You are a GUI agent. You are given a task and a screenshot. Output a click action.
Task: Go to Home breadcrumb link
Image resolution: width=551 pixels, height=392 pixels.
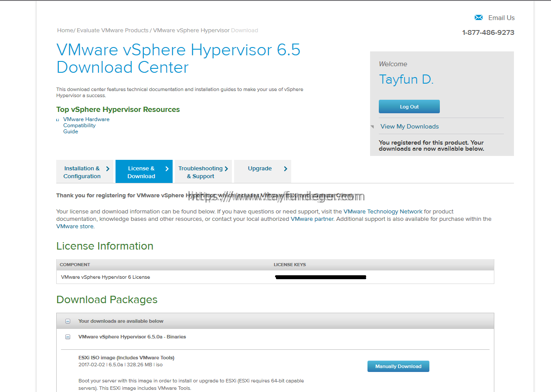[x=65, y=30]
